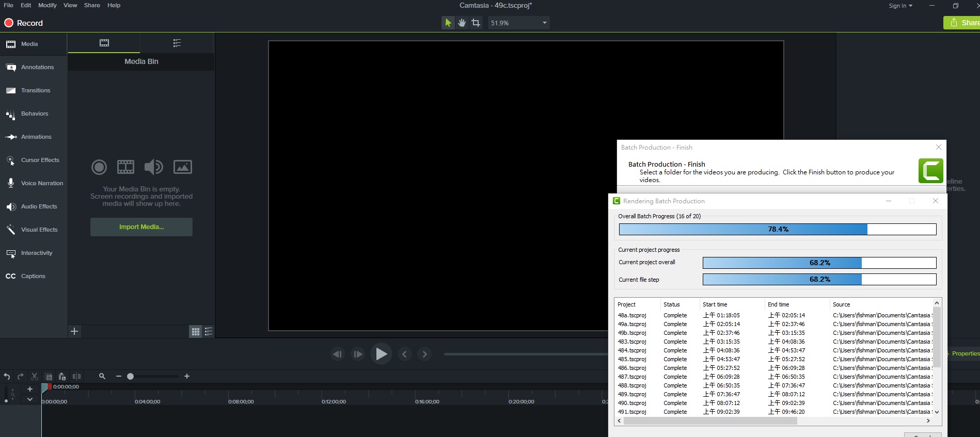The image size is (980, 437).
Task: Click the Copy icon in timeline toolbar
Action: (49, 377)
